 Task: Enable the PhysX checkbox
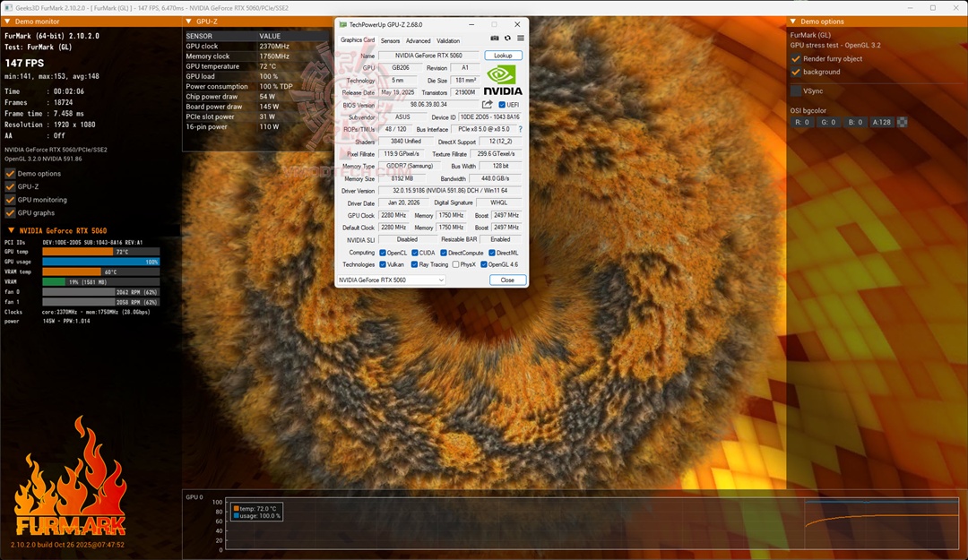455,264
